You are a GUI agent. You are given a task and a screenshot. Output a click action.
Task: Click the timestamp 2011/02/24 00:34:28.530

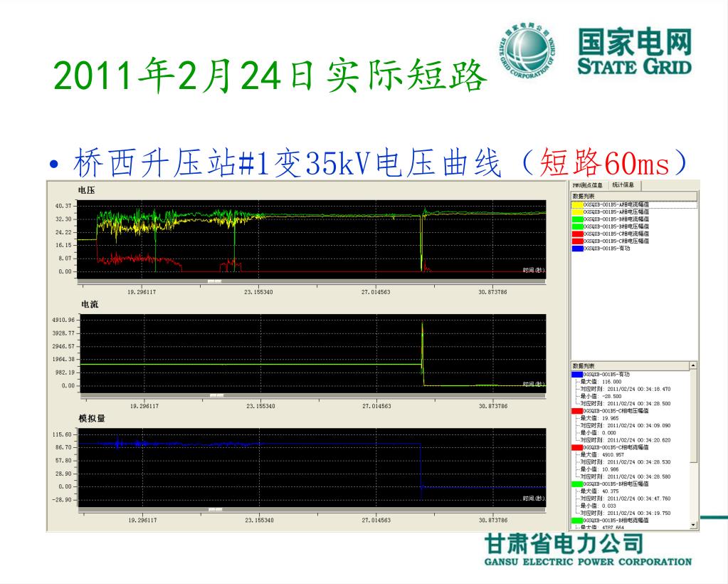(639, 462)
